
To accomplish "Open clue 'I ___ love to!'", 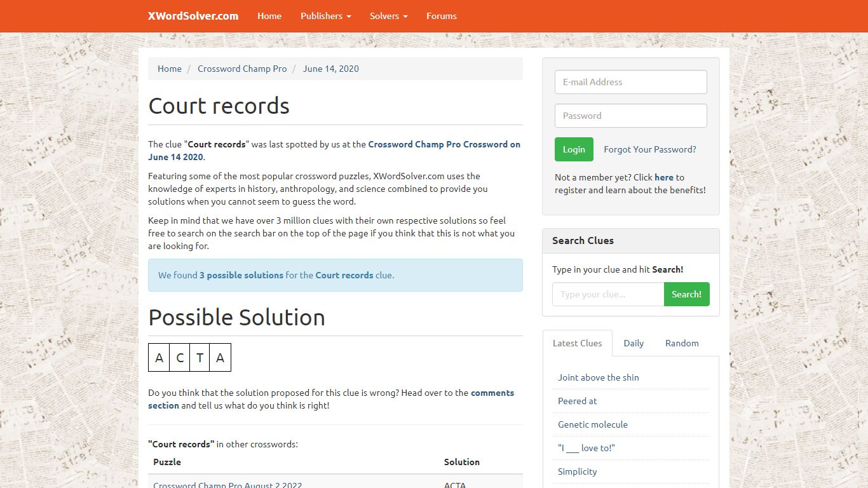I will [587, 448].
